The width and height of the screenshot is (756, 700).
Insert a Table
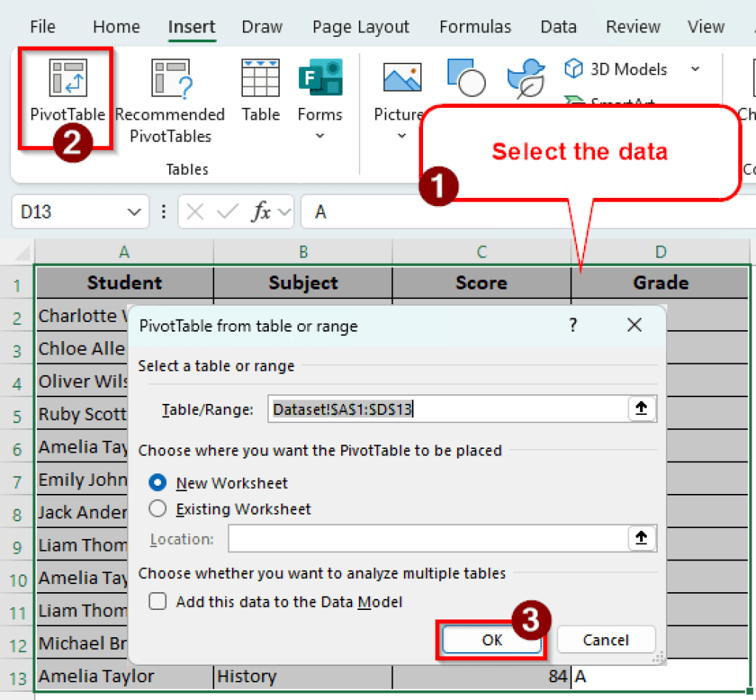pyautogui.click(x=261, y=77)
